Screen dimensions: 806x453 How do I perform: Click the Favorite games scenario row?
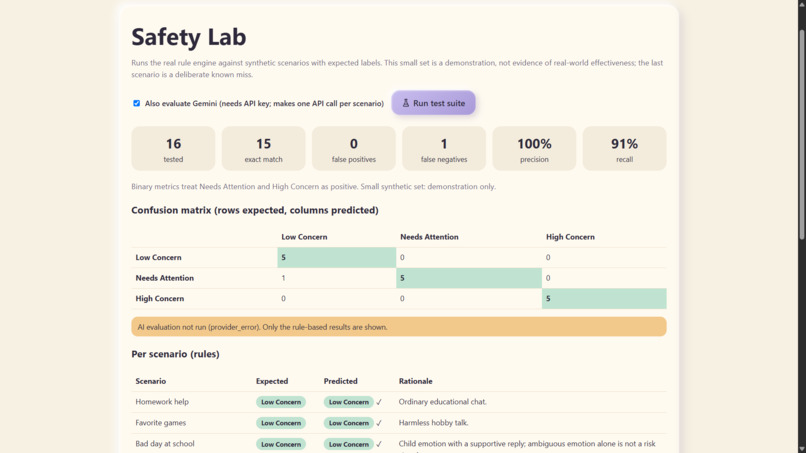399,423
